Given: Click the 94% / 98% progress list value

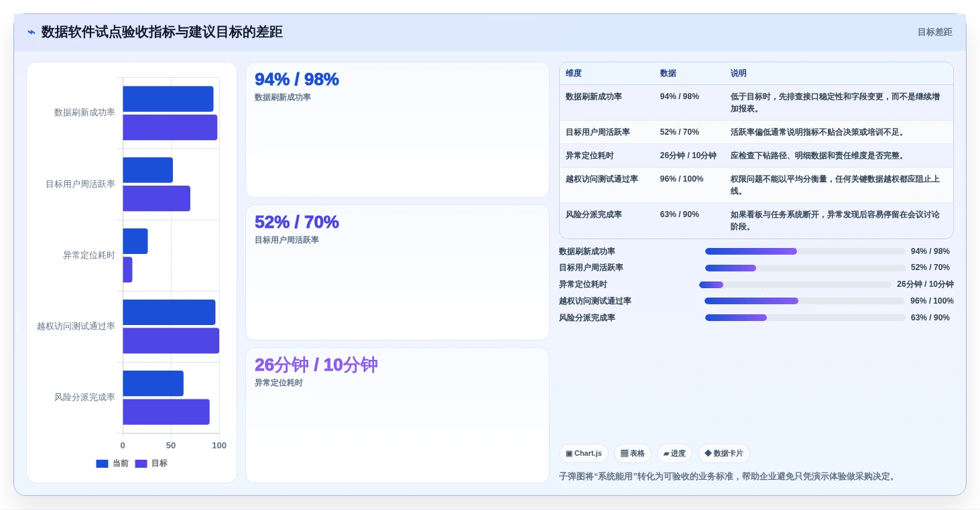Looking at the screenshot, I should click(x=930, y=251).
